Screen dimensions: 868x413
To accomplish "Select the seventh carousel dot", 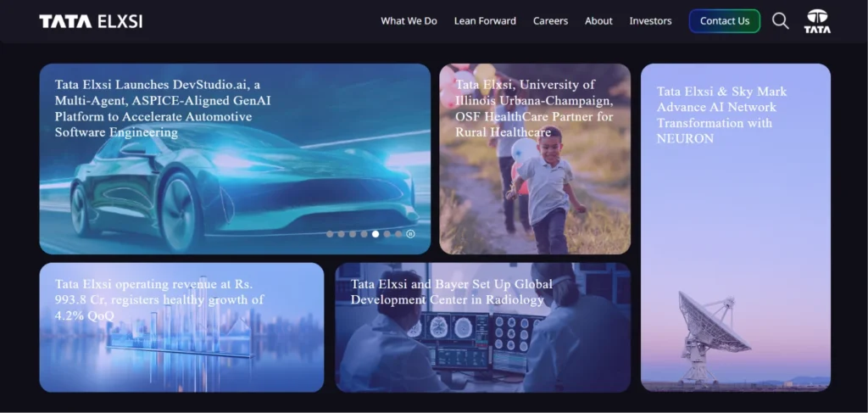I will tap(398, 233).
